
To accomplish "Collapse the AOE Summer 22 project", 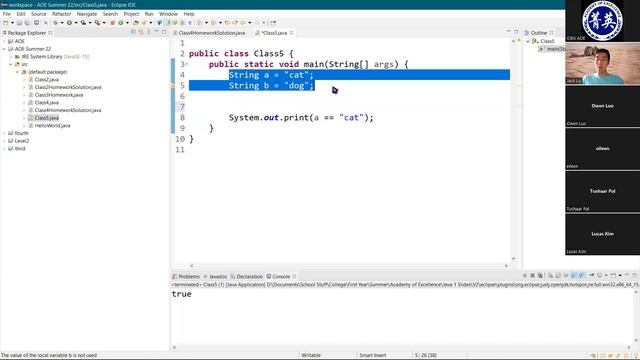I will point(4,49).
